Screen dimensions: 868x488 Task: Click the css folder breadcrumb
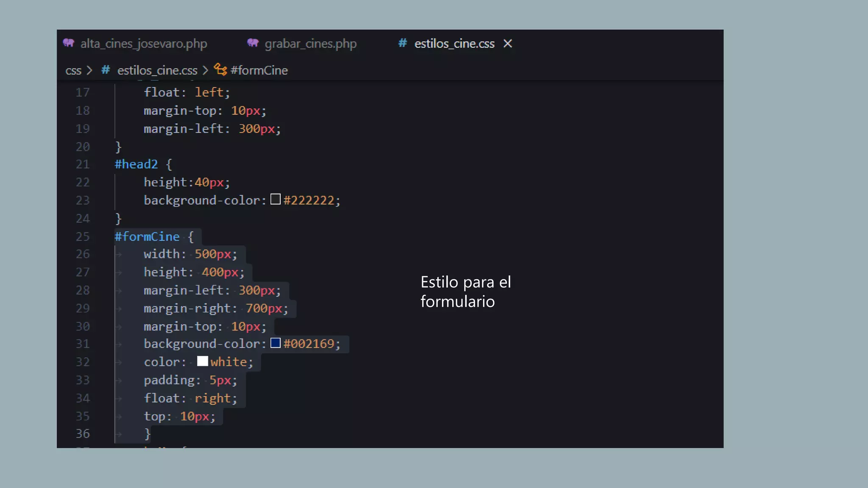coord(73,70)
